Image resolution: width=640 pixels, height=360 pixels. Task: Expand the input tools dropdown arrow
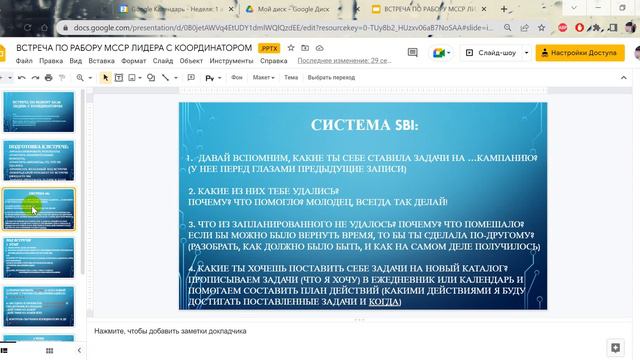coord(220,78)
